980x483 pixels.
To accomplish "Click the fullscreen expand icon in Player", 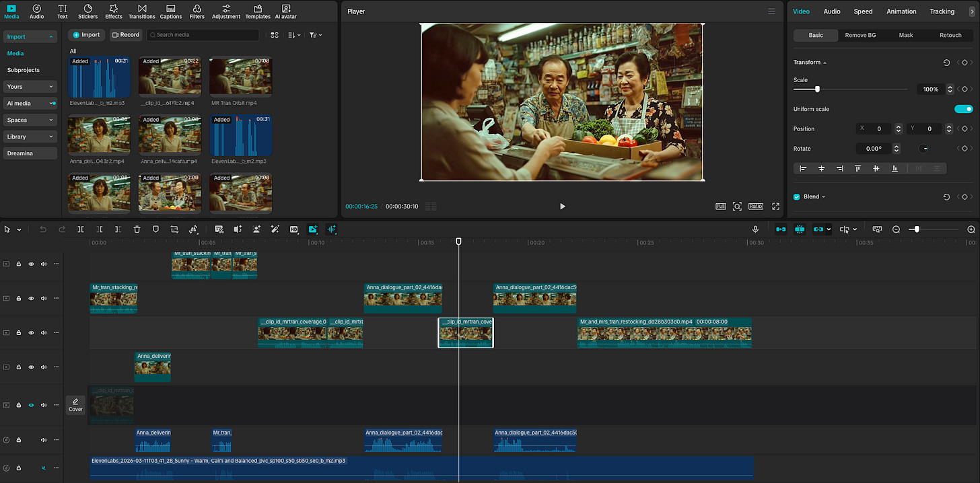I will pos(775,207).
